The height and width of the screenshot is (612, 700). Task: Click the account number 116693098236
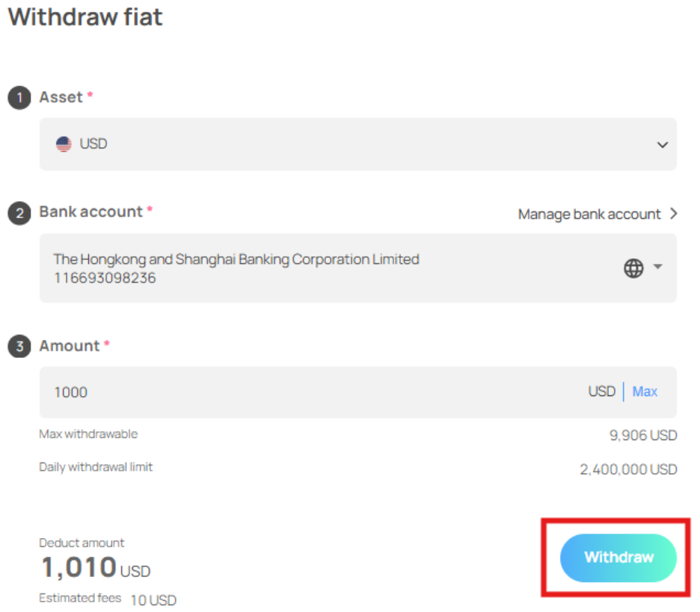[105, 279]
